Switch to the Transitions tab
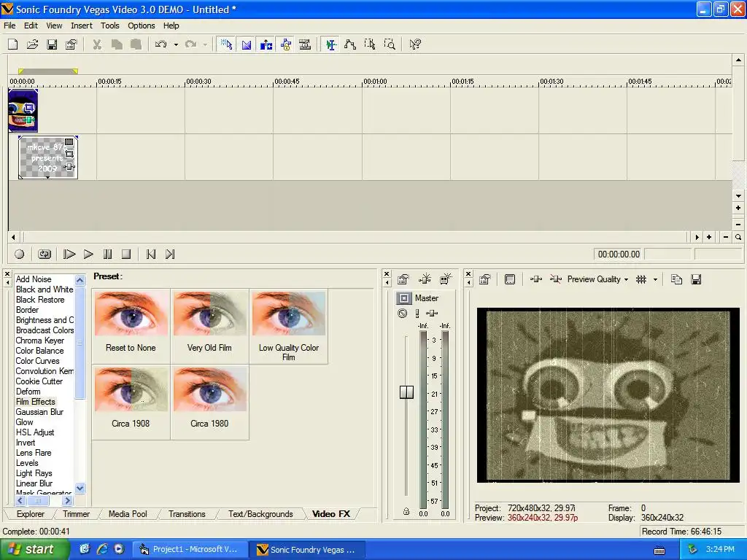 [x=187, y=514]
